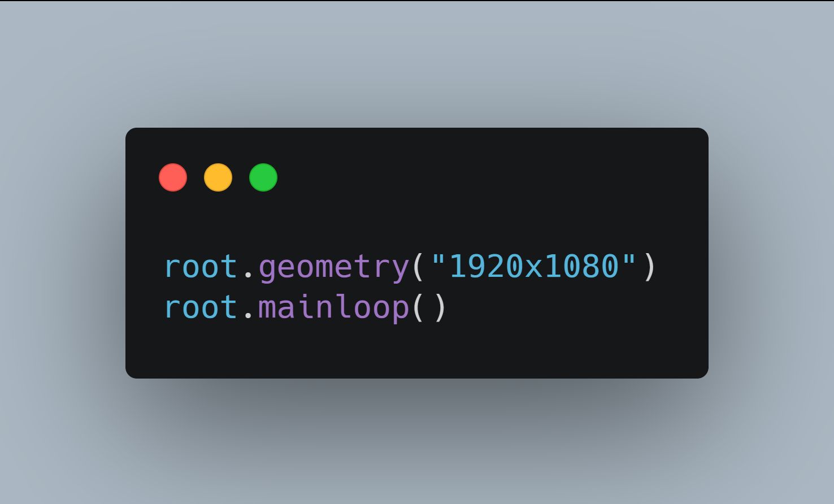The image size is (834, 504).
Task: Click the empty area below the mainloop line
Action: [416, 351]
